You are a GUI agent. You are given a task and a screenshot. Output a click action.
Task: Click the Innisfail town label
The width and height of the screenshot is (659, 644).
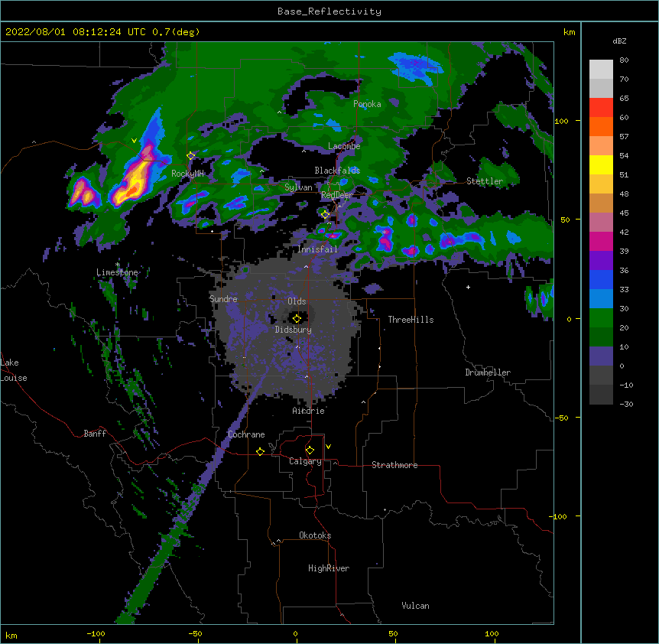pyautogui.click(x=317, y=249)
